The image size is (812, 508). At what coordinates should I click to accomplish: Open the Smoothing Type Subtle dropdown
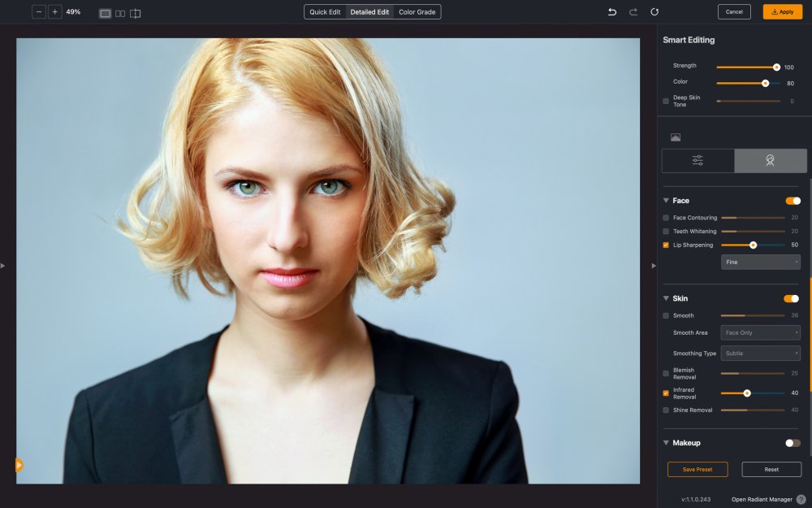[760, 354]
